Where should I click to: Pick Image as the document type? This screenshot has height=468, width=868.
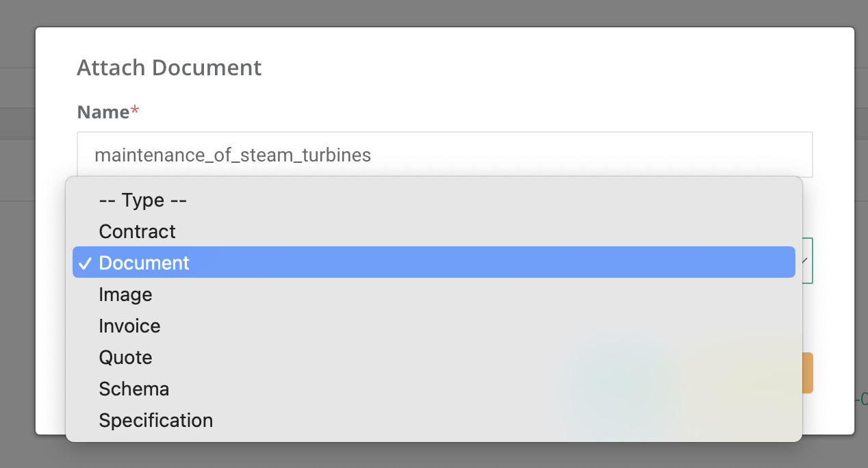pyautogui.click(x=125, y=294)
